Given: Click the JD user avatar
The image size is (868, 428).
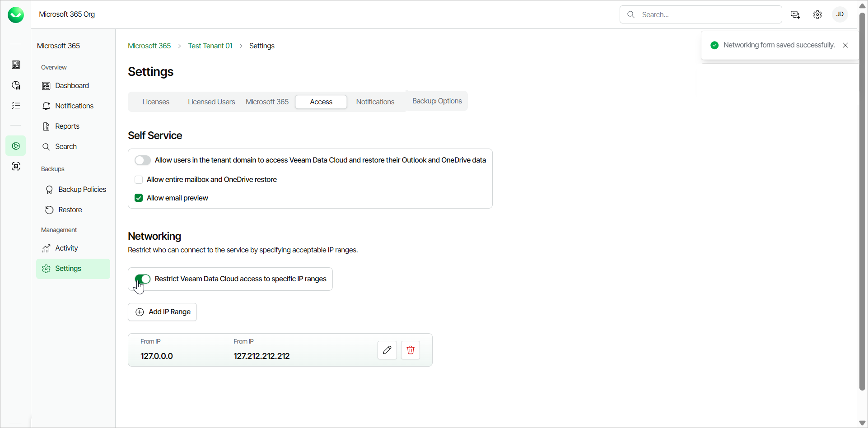Looking at the screenshot, I should pos(840,14).
